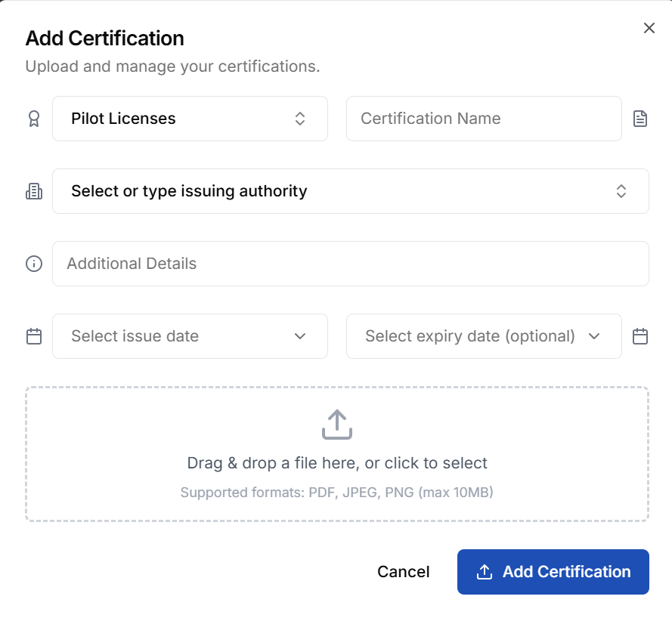Click the Certification Name input field
672x618 pixels.
[484, 119]
